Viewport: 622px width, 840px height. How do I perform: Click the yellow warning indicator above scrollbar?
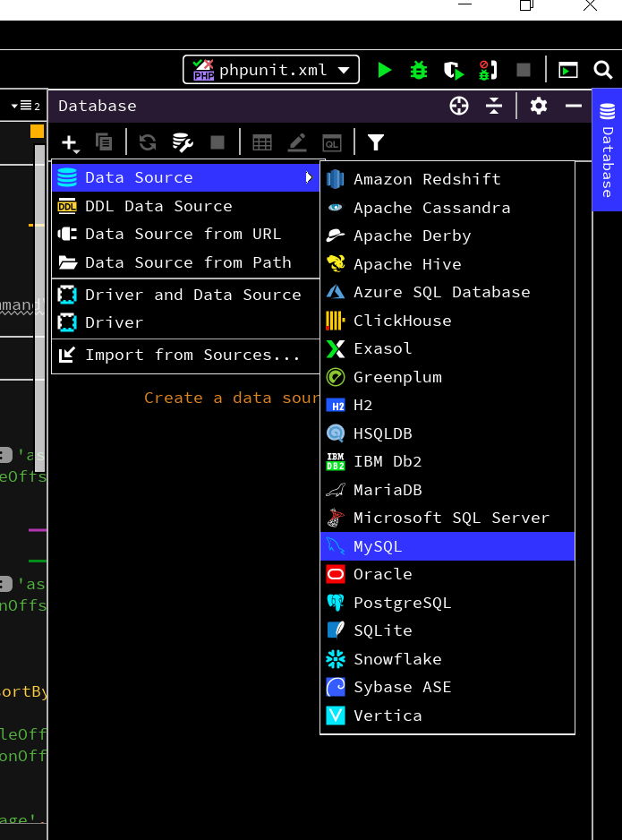pyautogui.click(x=38, y=132)
